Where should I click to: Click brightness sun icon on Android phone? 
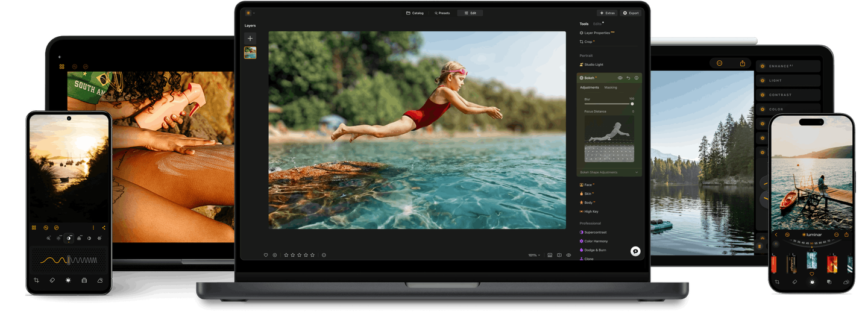click(68, 280)
